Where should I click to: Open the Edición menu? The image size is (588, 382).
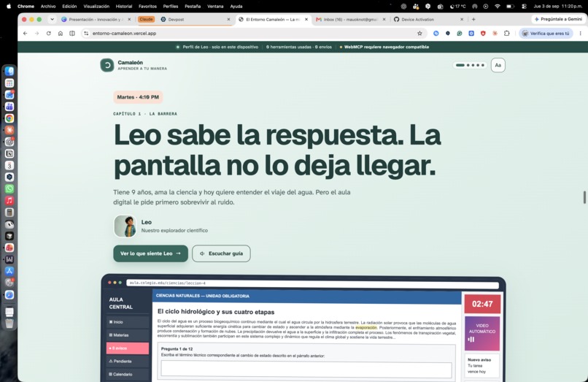coord(69,7)
